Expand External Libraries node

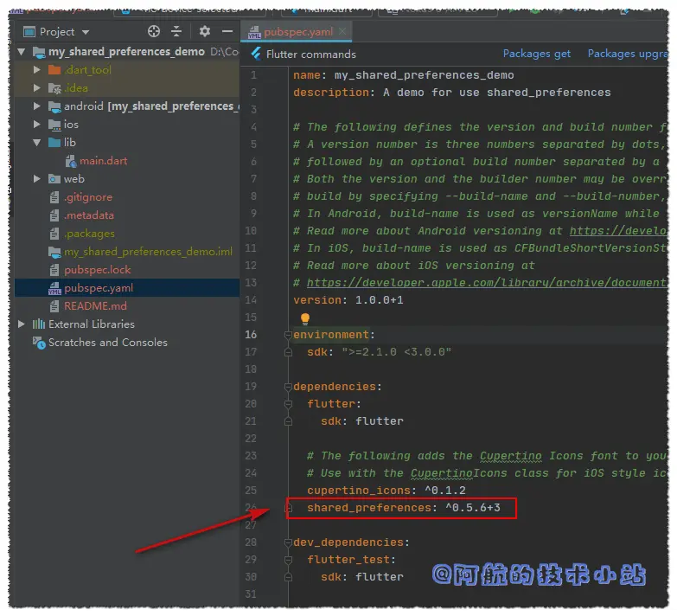tap(21, 324)
